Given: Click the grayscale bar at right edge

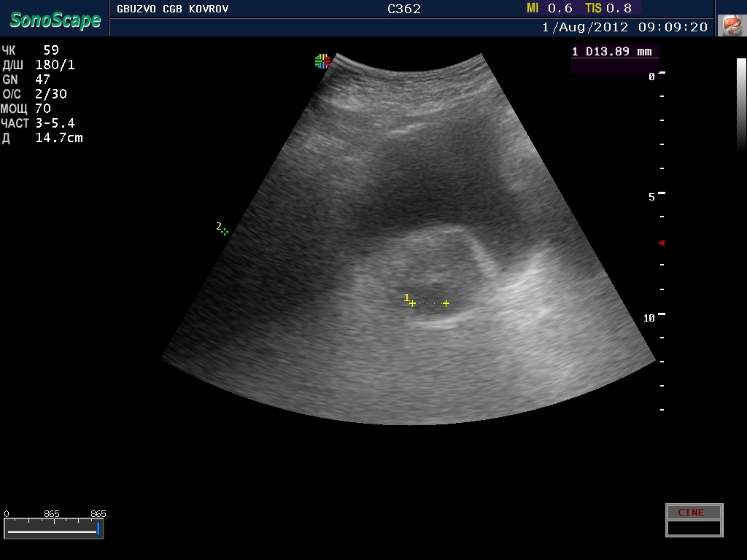Looking at the screenshot, I should pos(741,102).
